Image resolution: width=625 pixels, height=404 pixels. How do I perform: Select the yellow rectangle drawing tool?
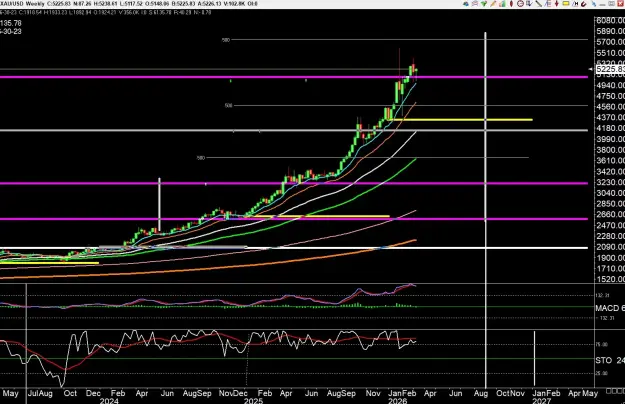pyautogui.click(x=566, y=4)
